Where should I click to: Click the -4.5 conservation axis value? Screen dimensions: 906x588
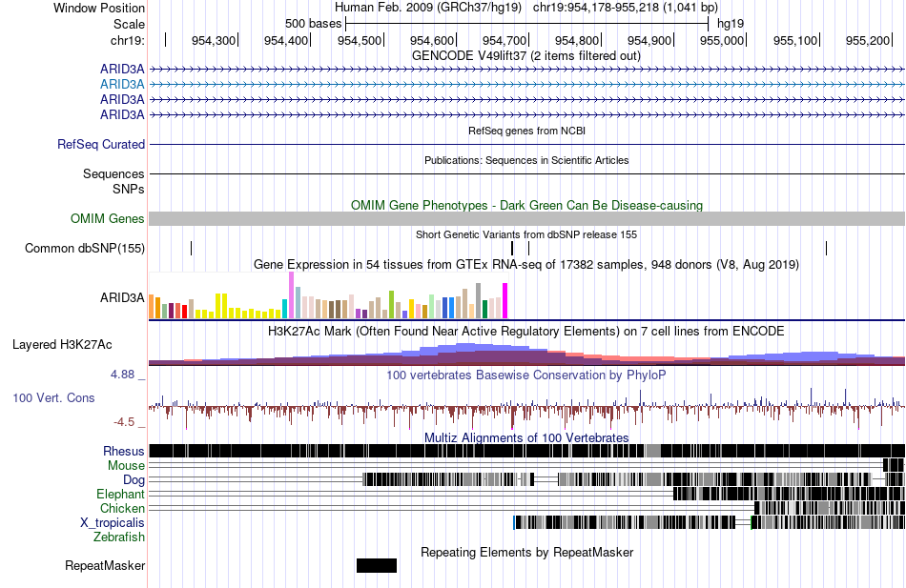click(124, 422)
